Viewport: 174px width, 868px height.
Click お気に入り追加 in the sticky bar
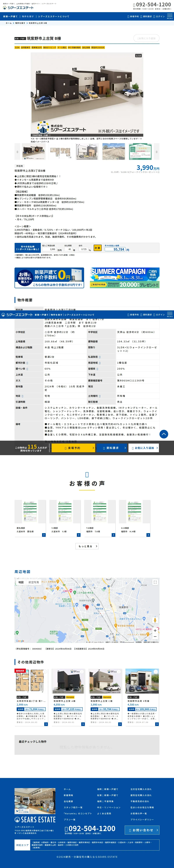(x=144, y=448)
